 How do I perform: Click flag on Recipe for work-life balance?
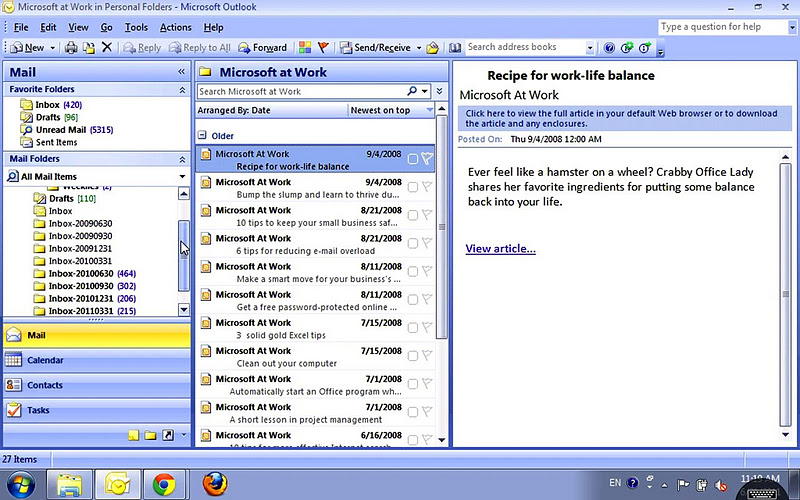pyautogui.click(x=428, y=159)
